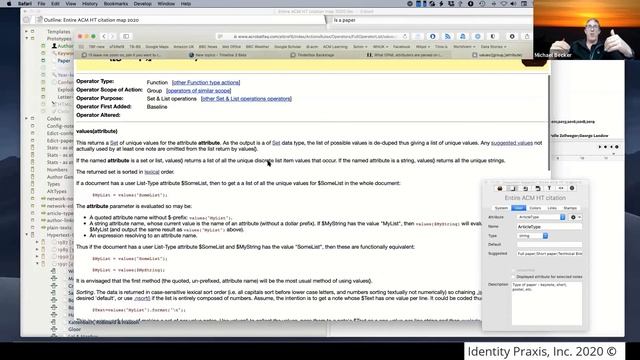This screenshot has width=640, height=360.
Task: Click the Suggested values field
Action: [x=549, y=253]
